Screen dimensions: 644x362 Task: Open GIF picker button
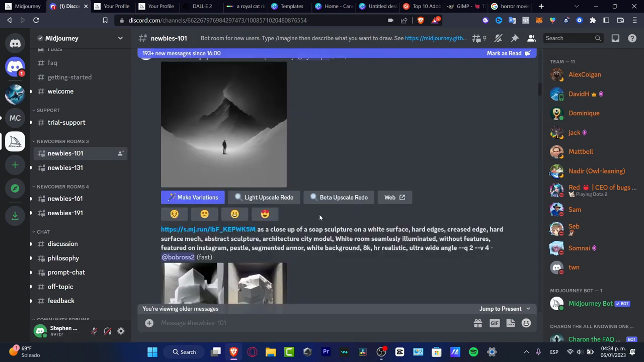tap(494, 323)
